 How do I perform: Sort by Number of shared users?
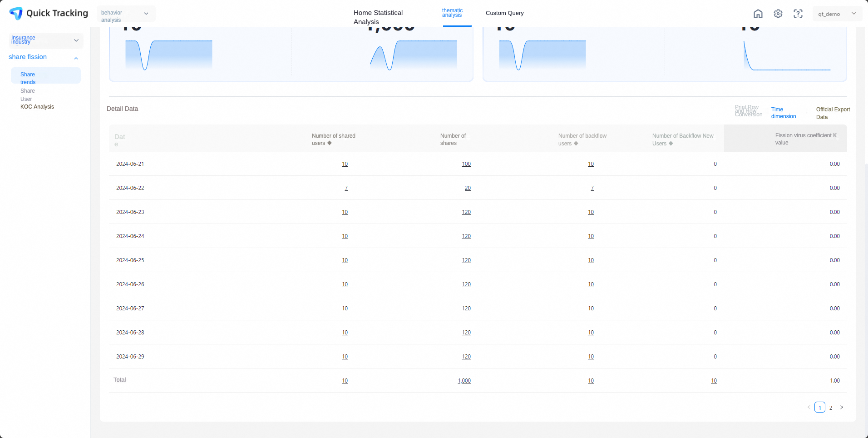[330, 143]
